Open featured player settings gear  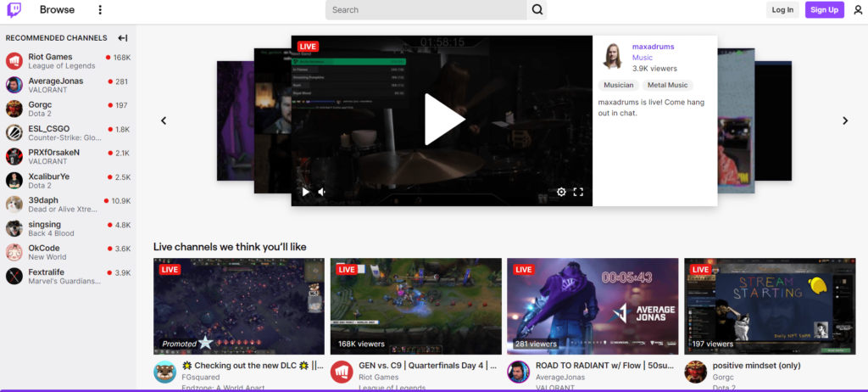point(561,192)
